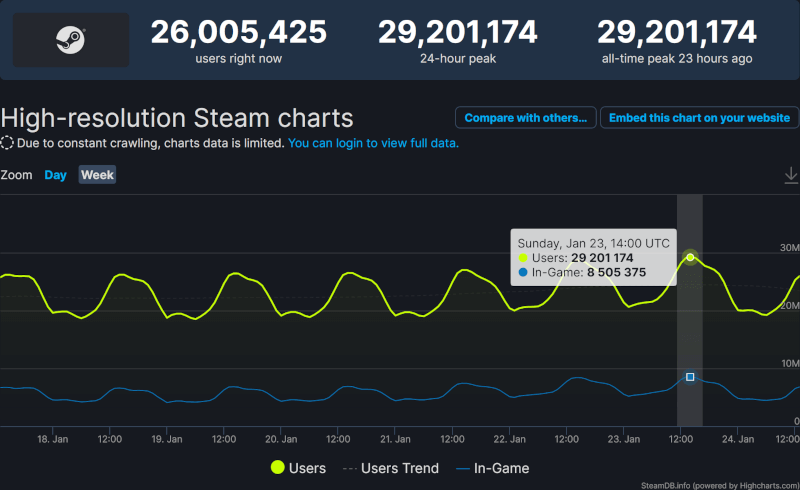Toggle the Users Trend series in legend
800x490 pixels.
[391, 468]
